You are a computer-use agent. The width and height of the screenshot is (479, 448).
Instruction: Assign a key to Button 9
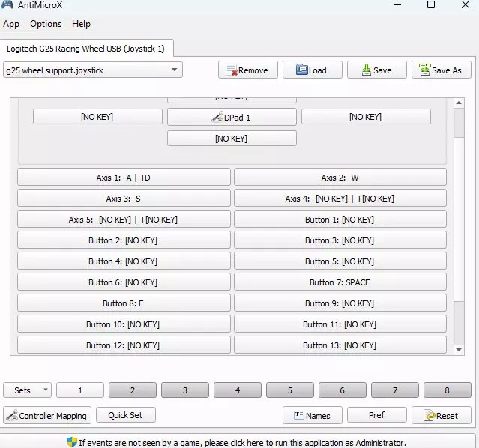click(x=340, y=303)
